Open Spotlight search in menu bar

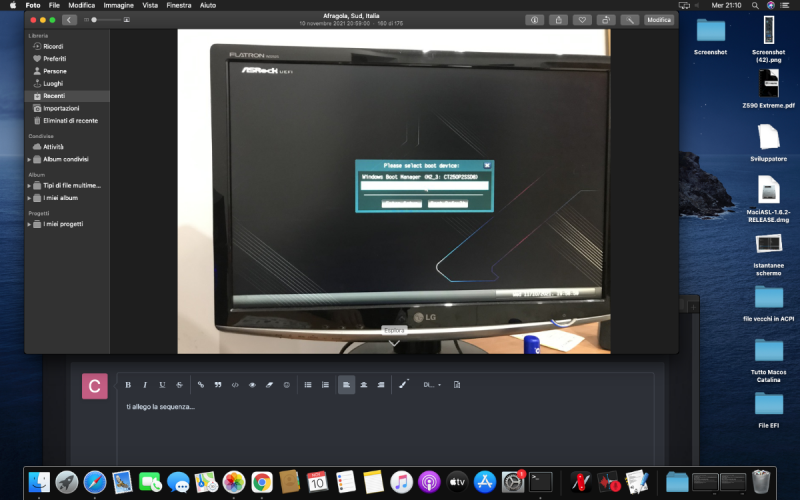coord(755,5)
